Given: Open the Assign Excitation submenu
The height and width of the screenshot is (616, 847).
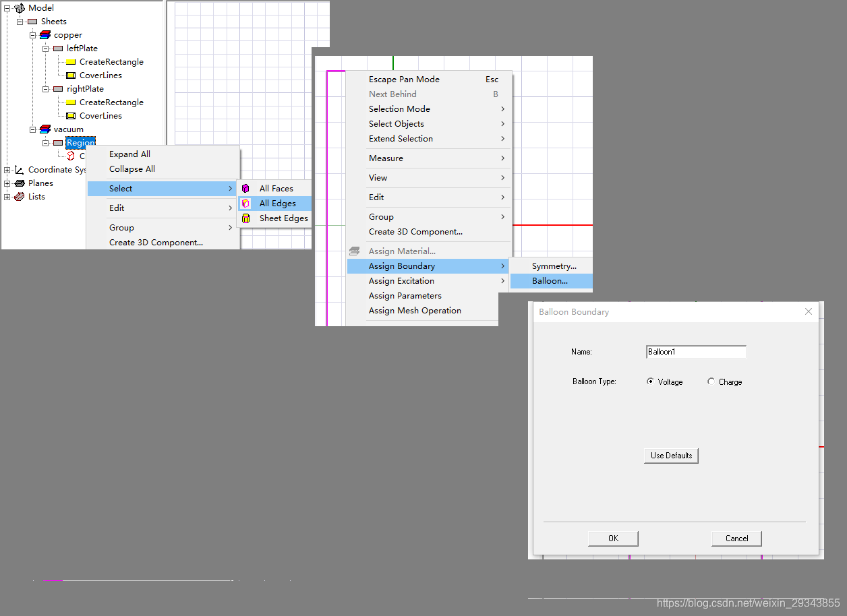Looking at the screenshot, I should tap(428, 281).
